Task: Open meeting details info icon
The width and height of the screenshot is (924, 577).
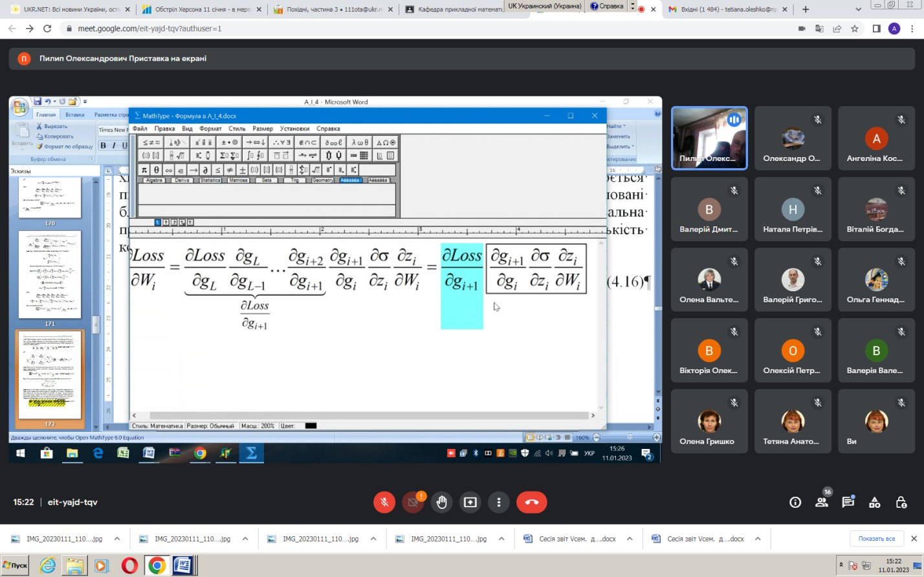Action: [795, 503]
